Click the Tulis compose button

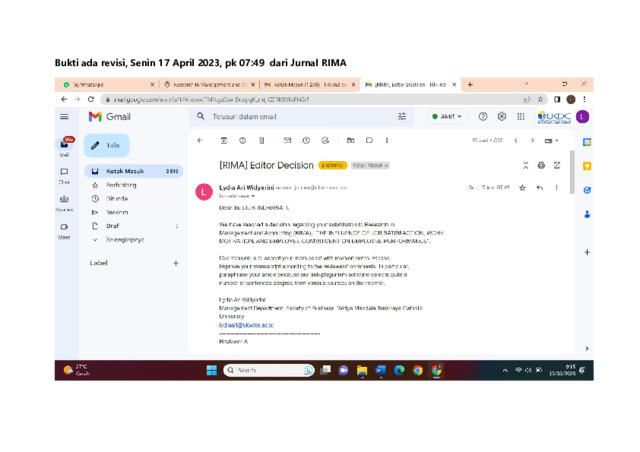point(107,145)
